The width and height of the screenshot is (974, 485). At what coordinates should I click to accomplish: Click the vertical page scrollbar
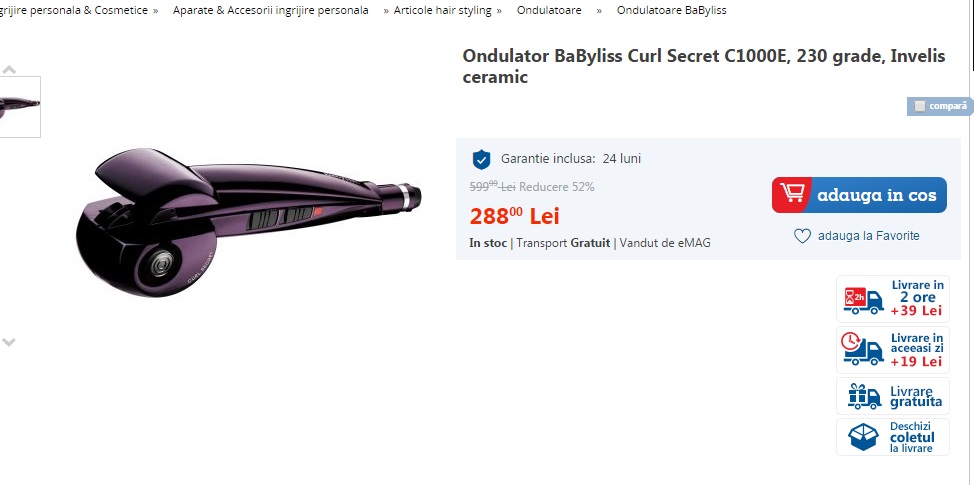point(969,242)
